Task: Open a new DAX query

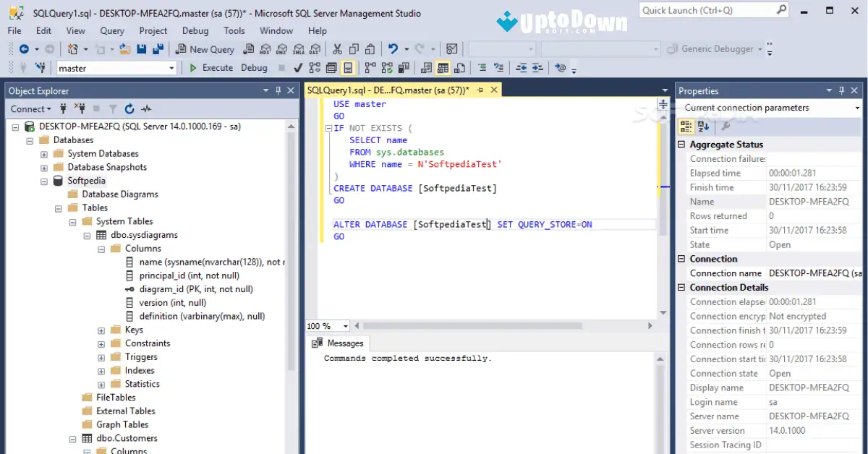Action: point(313,48)
